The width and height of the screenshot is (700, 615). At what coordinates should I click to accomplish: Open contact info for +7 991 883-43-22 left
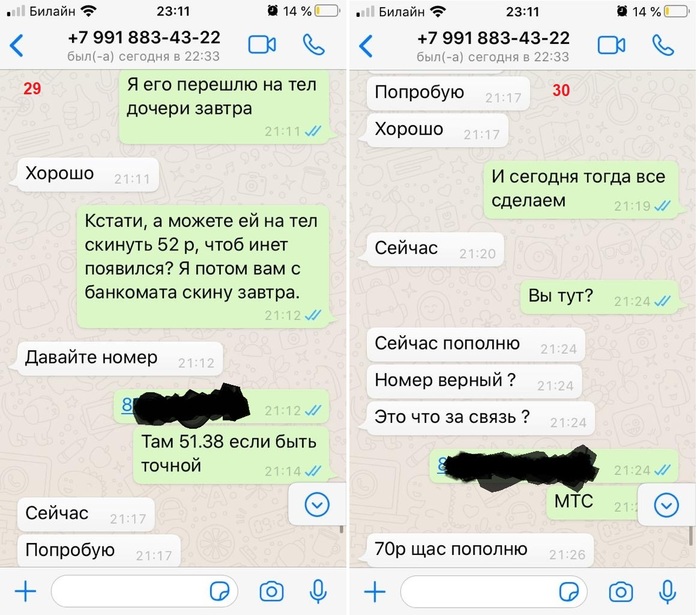coord(144,45)
